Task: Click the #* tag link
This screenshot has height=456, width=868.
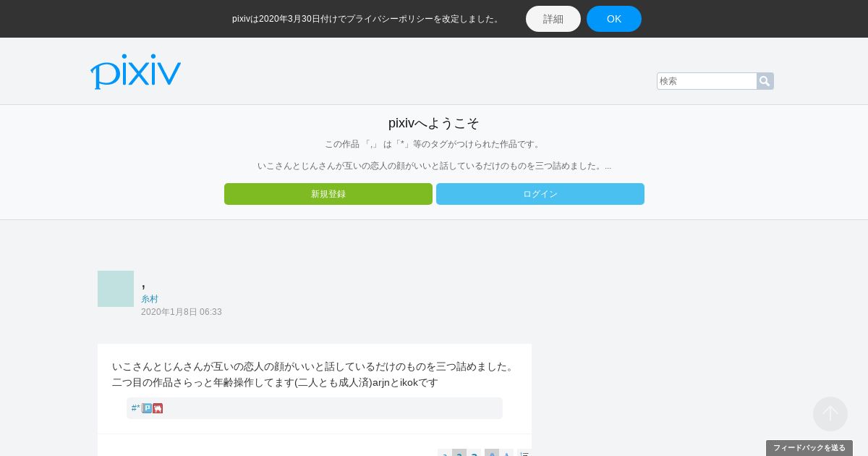Action: [135, 408]
